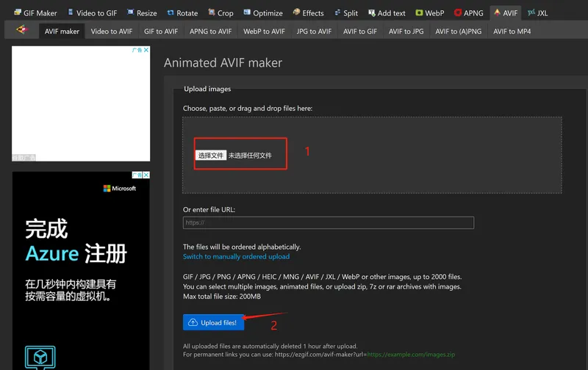Viewport: 588px width, 370px height.
Task: Open the Effects tool
Action: tap(308, 13)
